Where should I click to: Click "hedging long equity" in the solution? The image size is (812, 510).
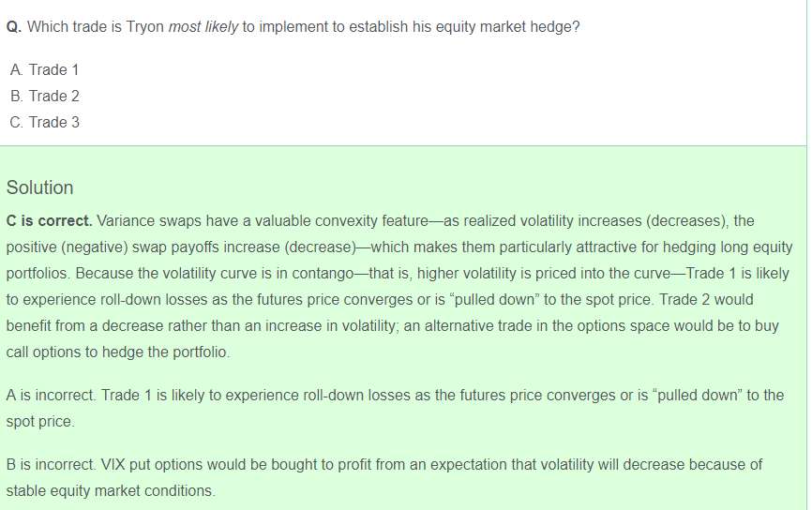[x=722, y=247]
